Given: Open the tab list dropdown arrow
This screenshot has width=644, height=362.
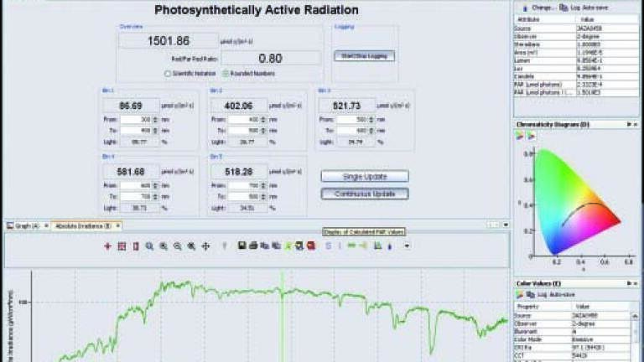Looking at the screenshot, I should click(506, 225).
